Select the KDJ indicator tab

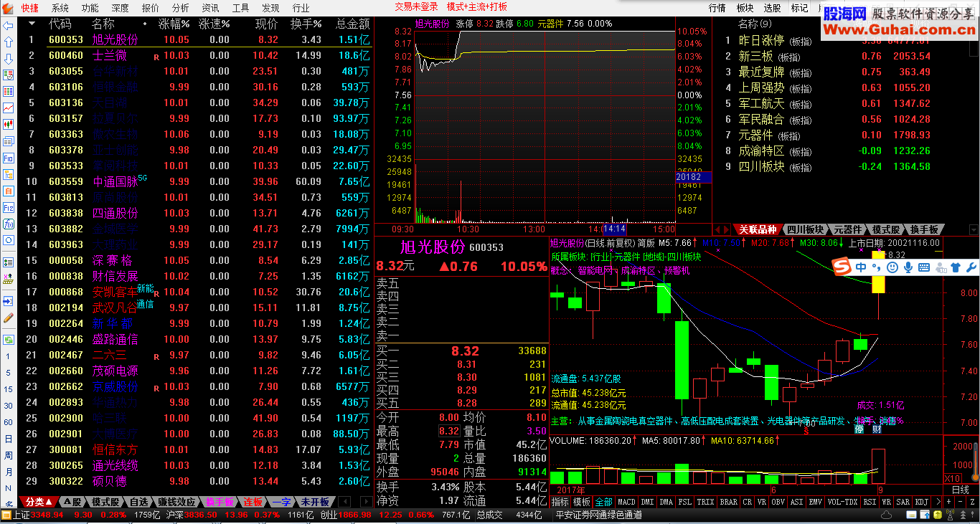coord(922,502)
